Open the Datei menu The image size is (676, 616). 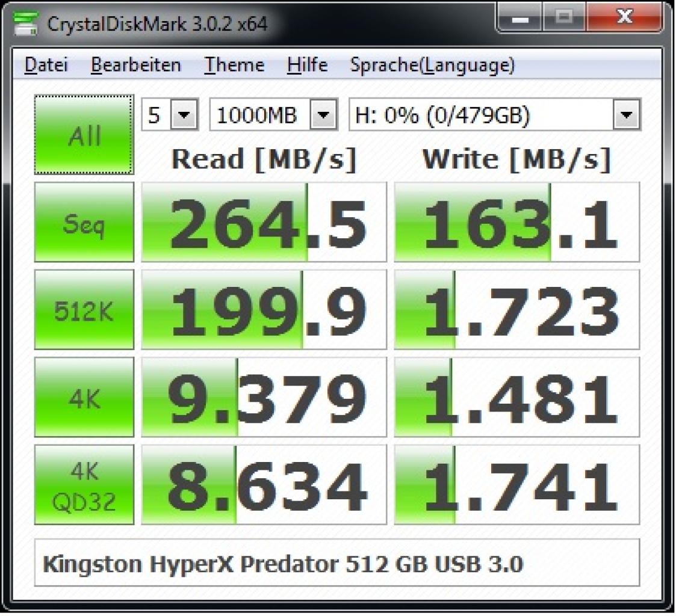point(46,65)
